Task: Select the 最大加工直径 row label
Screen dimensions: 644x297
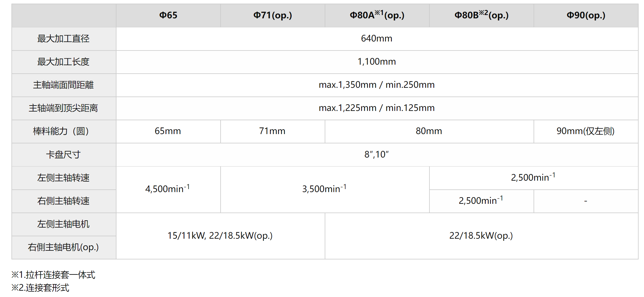Action: [x=63, y=39]
